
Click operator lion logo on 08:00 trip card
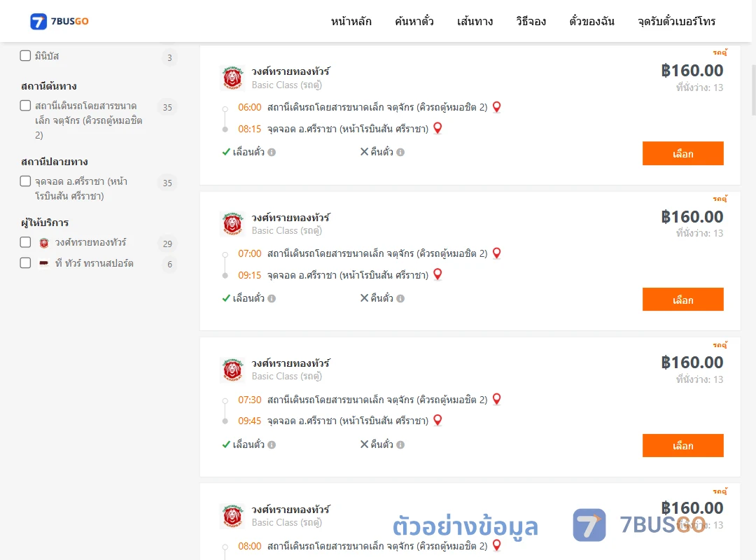pyautogui.click(x=232, y=516)
